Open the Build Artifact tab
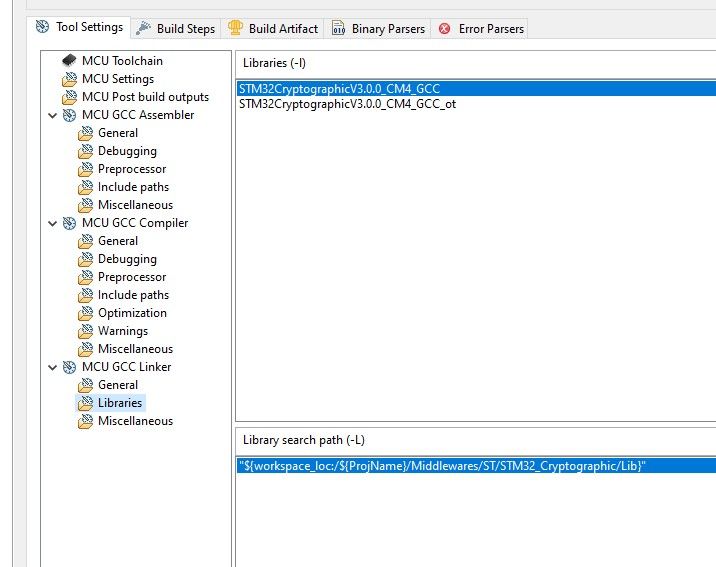This screenshot has height=567, width=716. coord(273,28)
